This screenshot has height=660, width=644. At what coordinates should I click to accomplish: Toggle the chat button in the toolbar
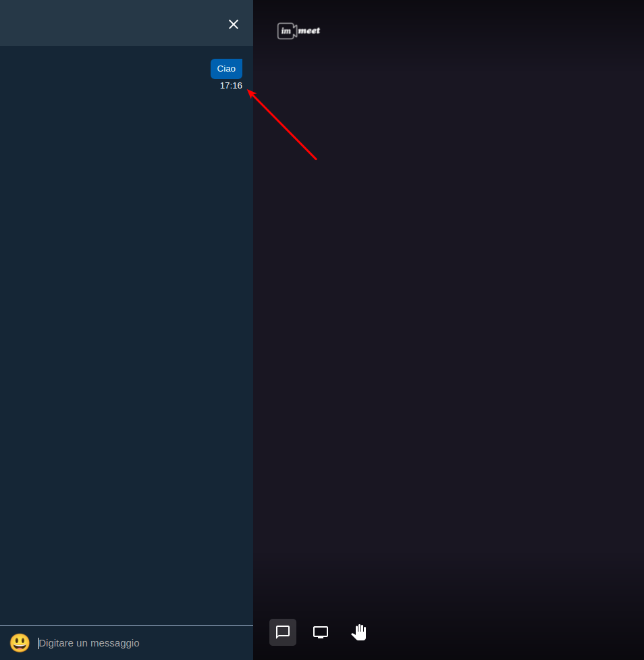pyautogui.click(x=283, y=632)
